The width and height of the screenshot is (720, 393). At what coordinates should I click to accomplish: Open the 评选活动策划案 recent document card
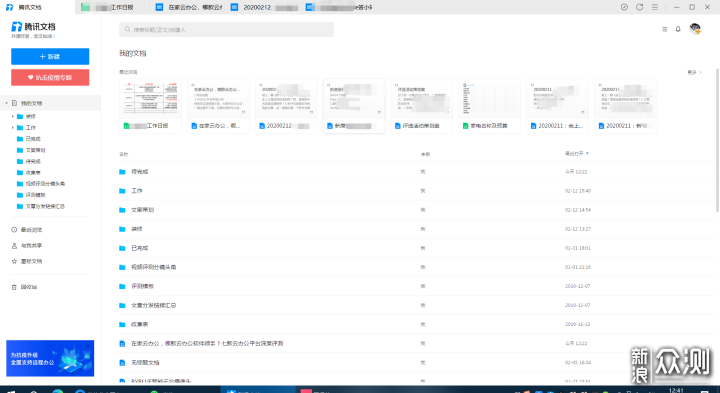(x=422, y=106)
